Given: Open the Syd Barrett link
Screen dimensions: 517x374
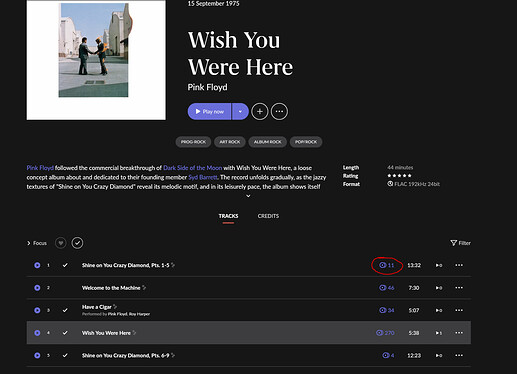Looking at the screenshot, I should pyautogui.click(x=203, y=177).
